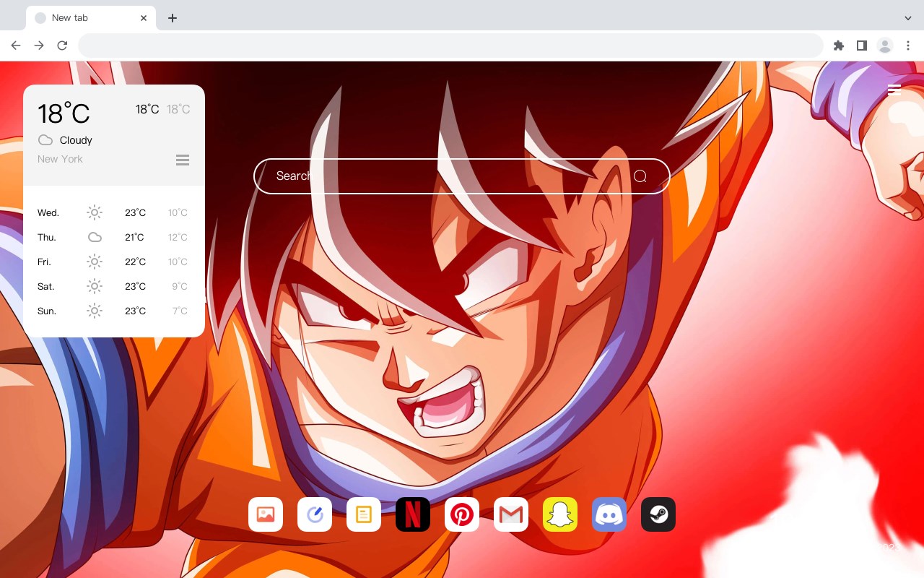Open the weather widget menu icon
The height and width of the screenshot is (578, 924).
tap(183, 160)
